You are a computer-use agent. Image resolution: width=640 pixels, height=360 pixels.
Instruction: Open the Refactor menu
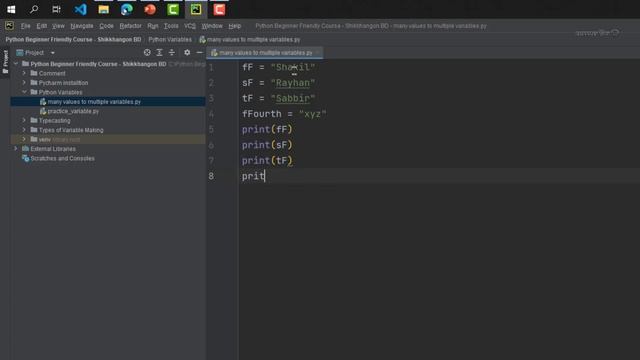(130, 26)
